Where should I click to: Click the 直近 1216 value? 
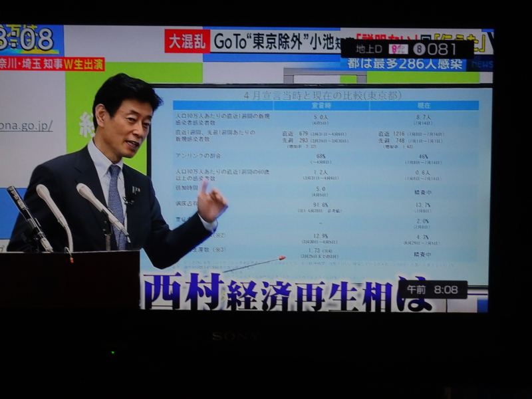392,134
